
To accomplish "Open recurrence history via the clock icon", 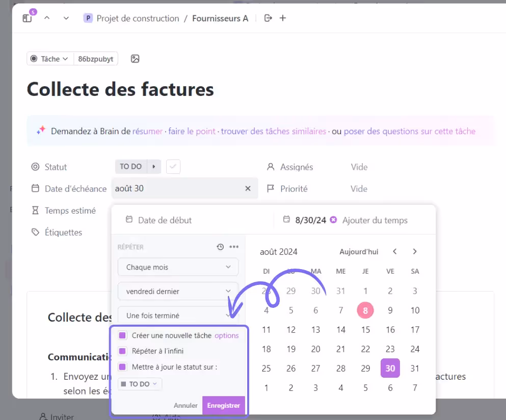I will [220, 247].
